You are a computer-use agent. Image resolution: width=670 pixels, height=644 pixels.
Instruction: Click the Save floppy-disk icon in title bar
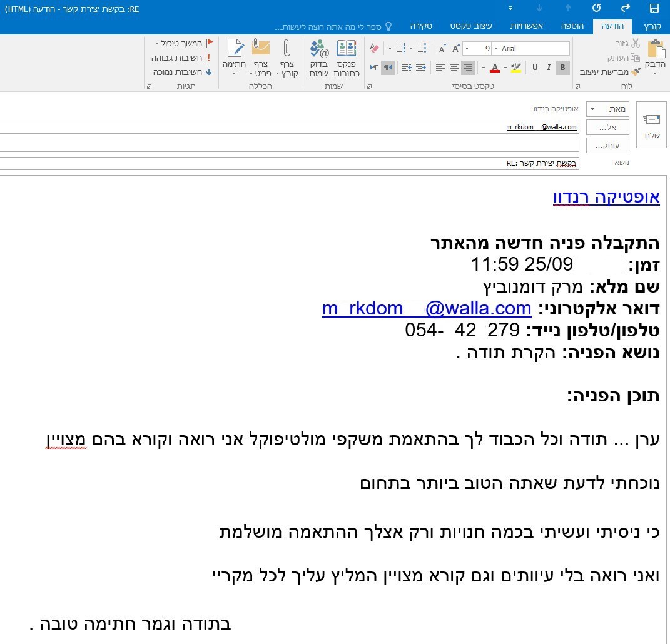click(x=654, y=8)
